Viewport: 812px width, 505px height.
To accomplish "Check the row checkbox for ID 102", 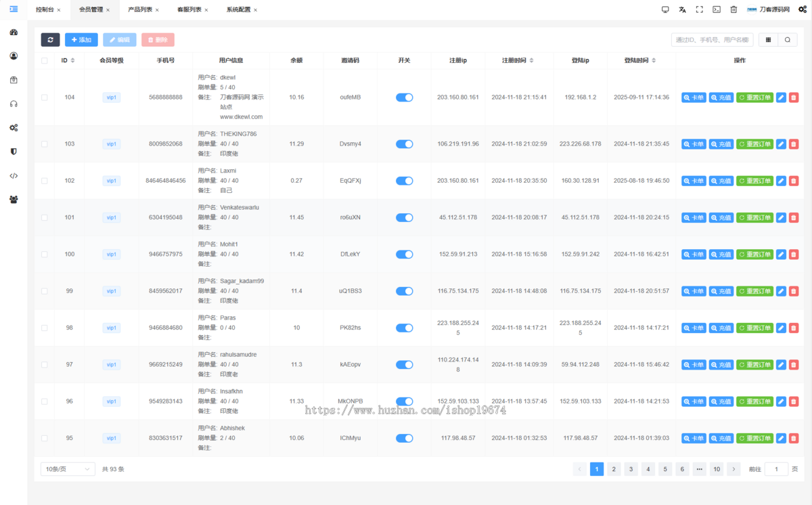I will [45, 181].
